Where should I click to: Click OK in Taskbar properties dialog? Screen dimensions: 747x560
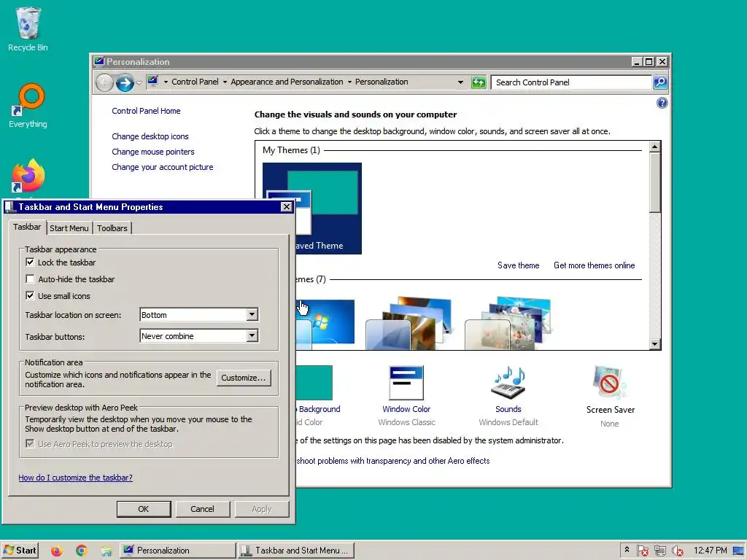tap(144, 509)
